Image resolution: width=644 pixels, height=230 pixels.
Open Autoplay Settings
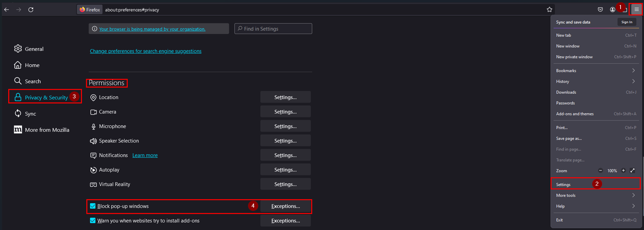click(x=285, y=170)
